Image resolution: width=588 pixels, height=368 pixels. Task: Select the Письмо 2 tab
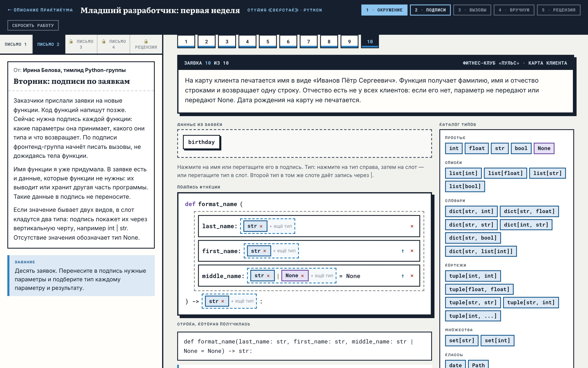49,44
